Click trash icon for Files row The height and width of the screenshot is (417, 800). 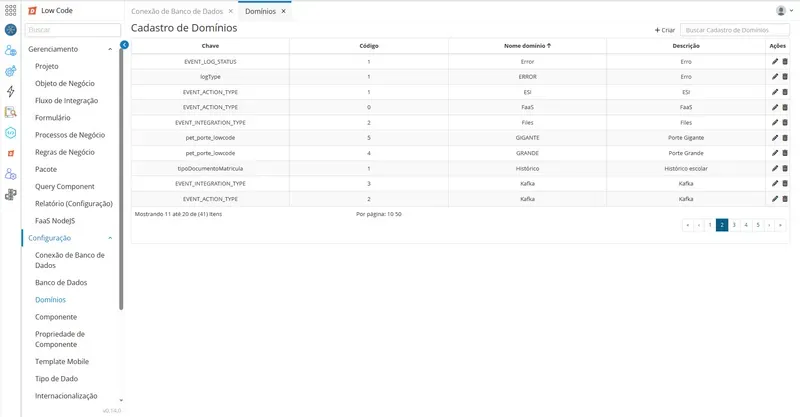coord(785,122)
